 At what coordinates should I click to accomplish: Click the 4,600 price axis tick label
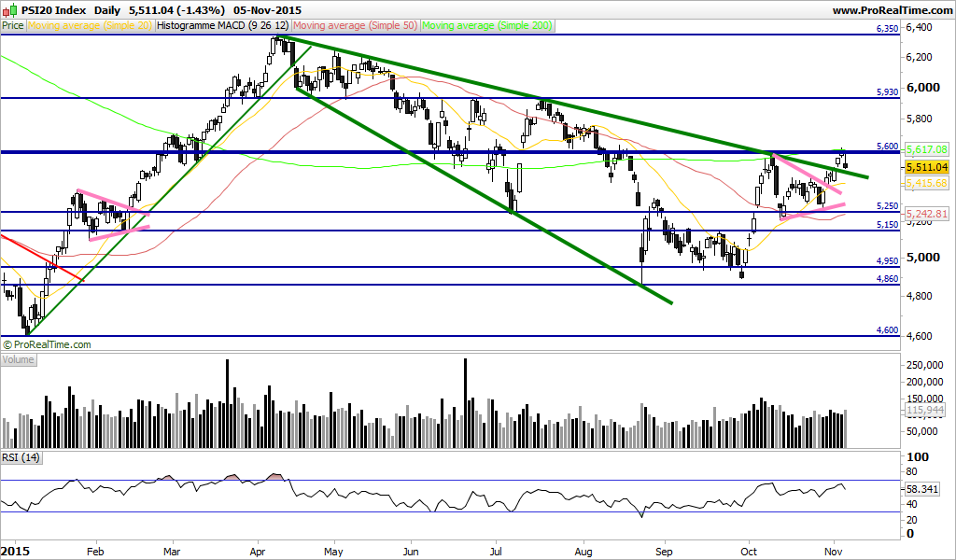(x=919, y=336)
